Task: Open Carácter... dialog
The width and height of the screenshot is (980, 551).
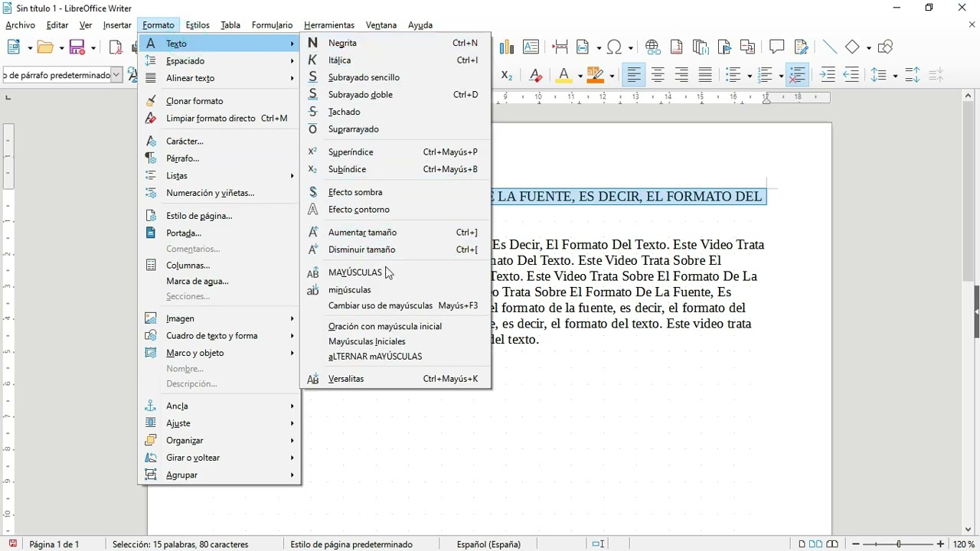Action: [x=219, y=141]
